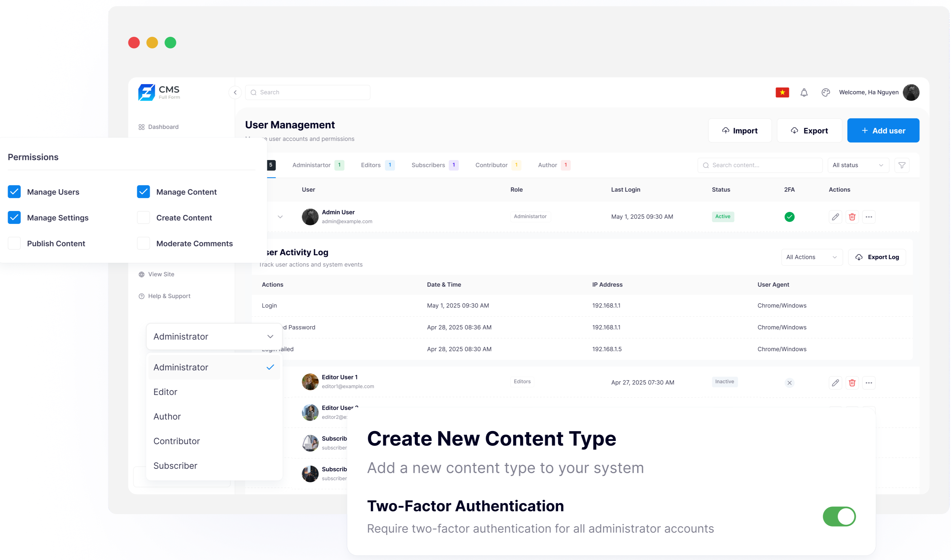Screen dimensions: 951x560
Task: Click the Export Log button
Action: point(877,257)
